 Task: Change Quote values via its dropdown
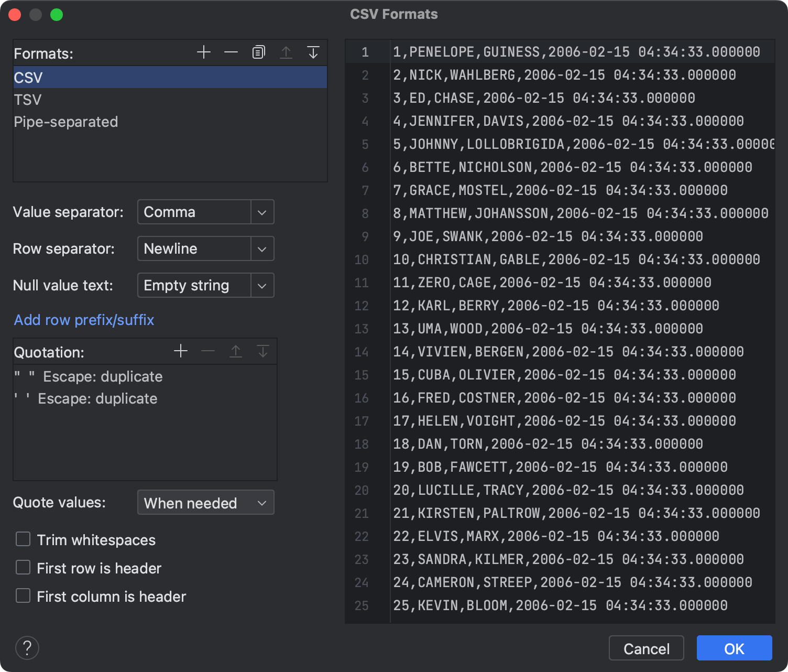pyautogui.click(x=261, y=502)
